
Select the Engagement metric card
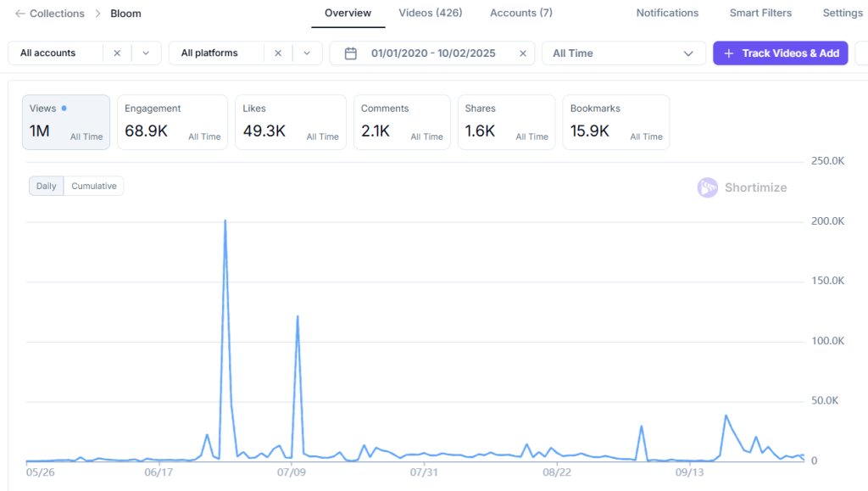(x=172, y=122)
